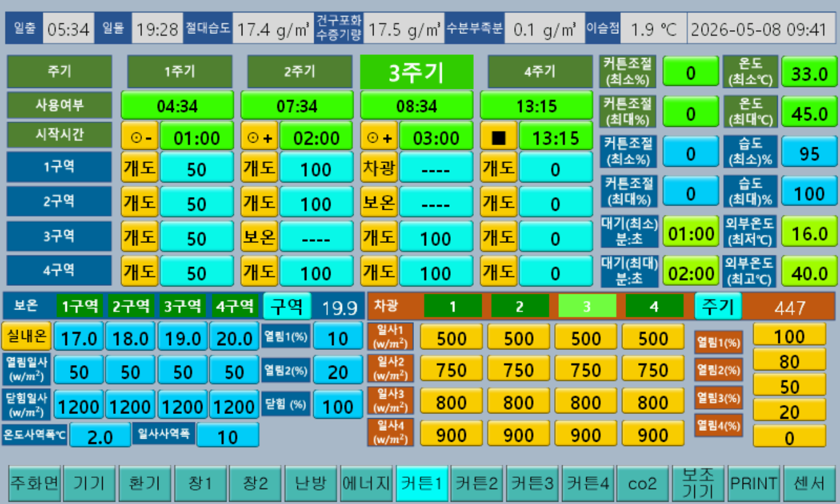Image resolution: width=840 pixels, height=504 pixels.
Task: Switch to the 커튼2 tab
Action: pyautogui.click(x=477, y=483)
